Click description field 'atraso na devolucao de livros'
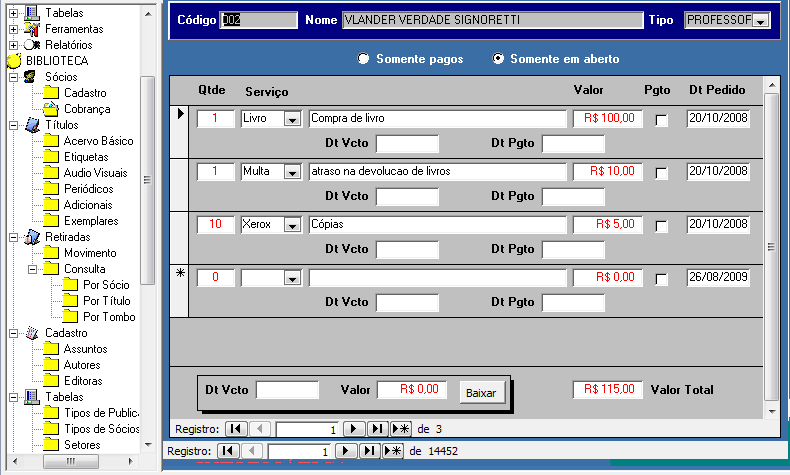790x475 pixels. coord(437,171)
